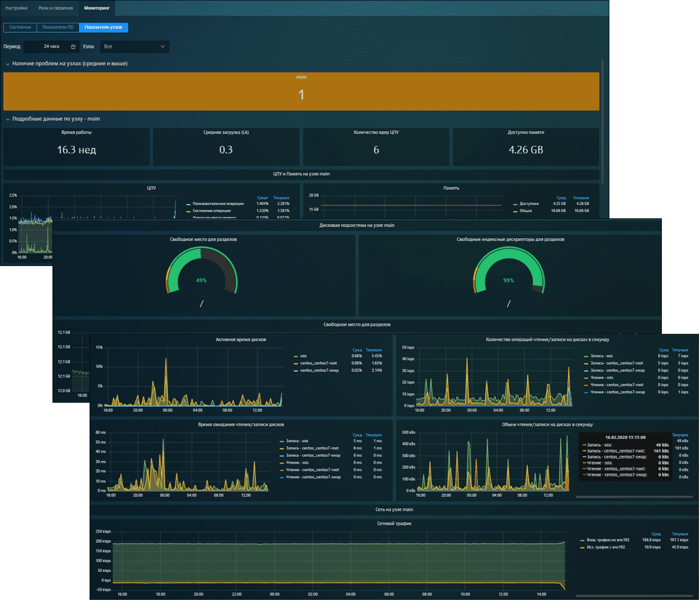This screenshot has height=602, width=700.
Task: Click the Период field showing '24 часа'
Action: [x=51, y=47]
